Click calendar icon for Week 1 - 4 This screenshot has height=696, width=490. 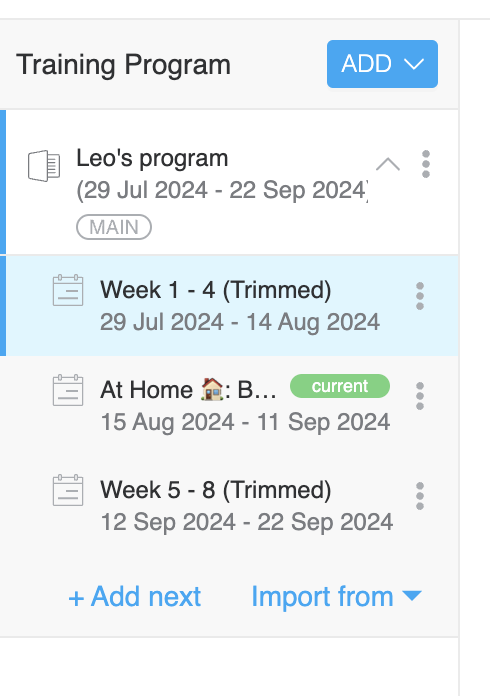[68, 290]
